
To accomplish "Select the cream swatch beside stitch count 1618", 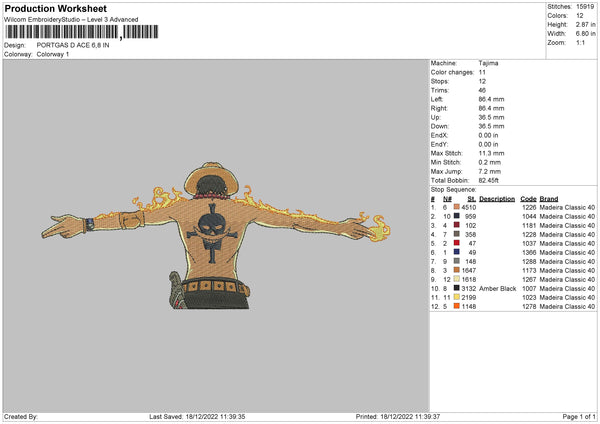I will (x=457, y=279).
